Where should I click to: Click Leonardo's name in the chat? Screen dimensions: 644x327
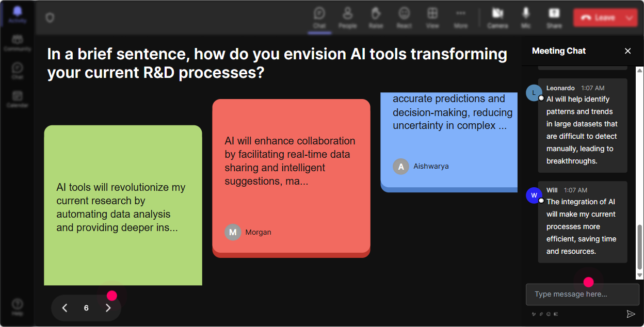(x=560, y=88)
